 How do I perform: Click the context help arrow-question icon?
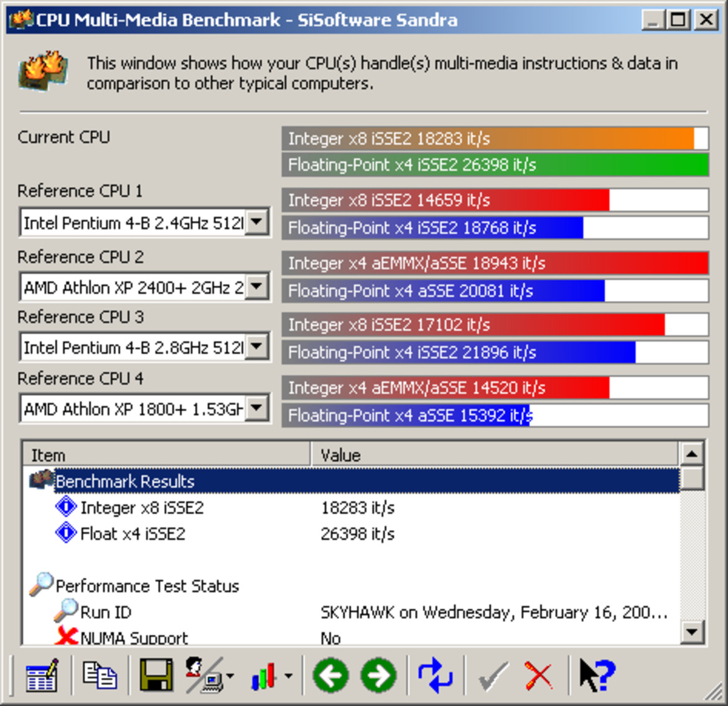pyautogui.click(x=597, y=676)
